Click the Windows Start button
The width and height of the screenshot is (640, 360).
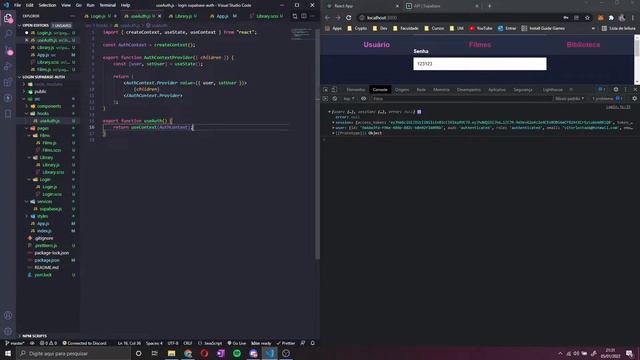(x=8, y=353)
